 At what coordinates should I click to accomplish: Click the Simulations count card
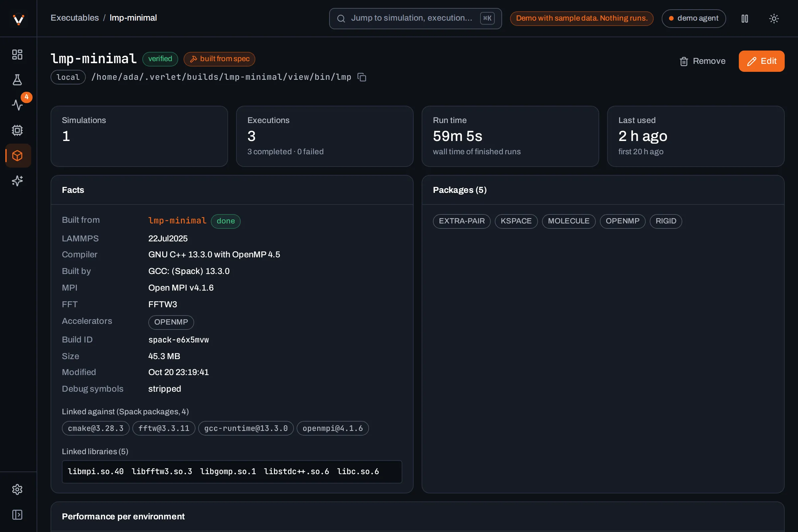[x=139, y=136]
